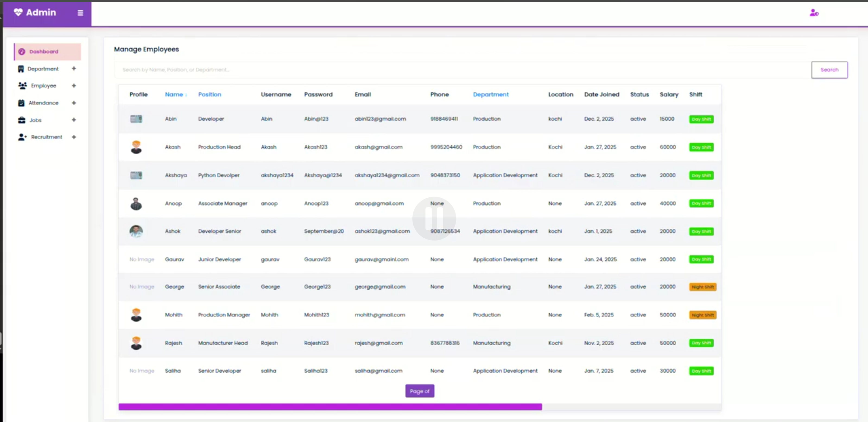The height and width of the screenshot is (422, 868).
Task: Click the Associate Manager position cell
Action: coord(222,203)
